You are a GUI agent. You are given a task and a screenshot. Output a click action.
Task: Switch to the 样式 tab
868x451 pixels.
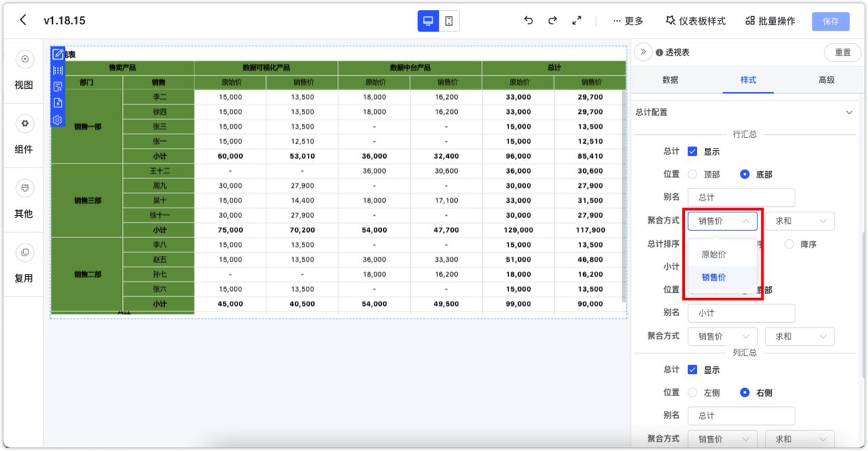pos(748,80)
